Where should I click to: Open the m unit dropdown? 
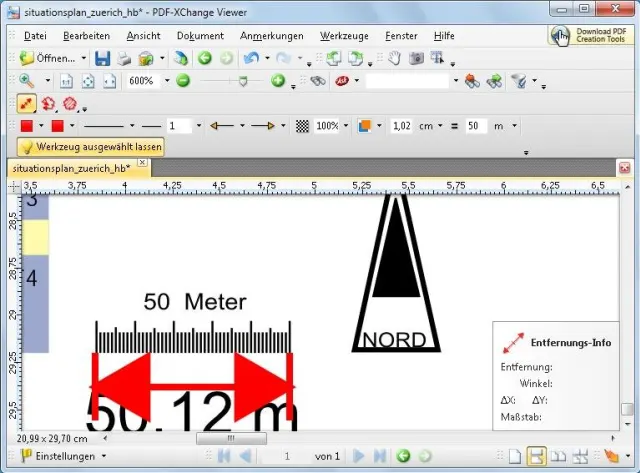click(514, 126)
